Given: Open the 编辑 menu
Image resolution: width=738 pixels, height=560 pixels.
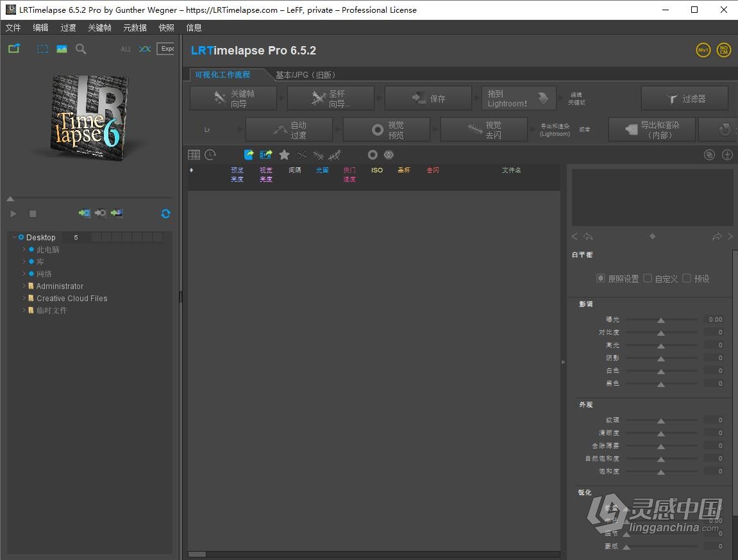Looking at the screenshot, I should 40,28.
